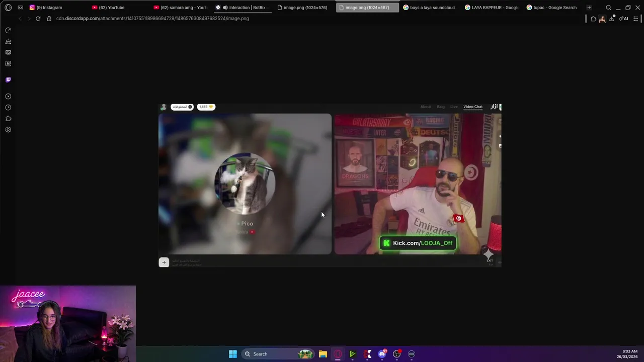This screenshot has height=362, width=644.
Task: Add a new tab with the plus button
Action: 589,8
